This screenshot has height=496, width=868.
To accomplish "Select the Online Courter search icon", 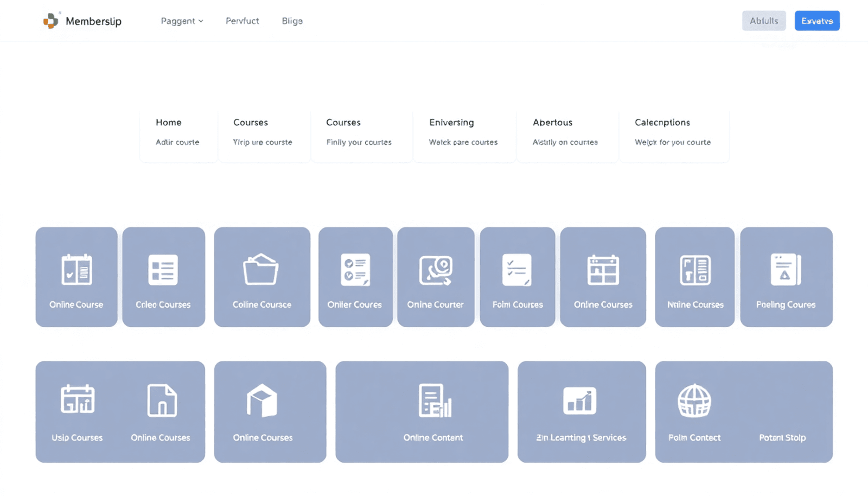I will (x=436, y=270).
